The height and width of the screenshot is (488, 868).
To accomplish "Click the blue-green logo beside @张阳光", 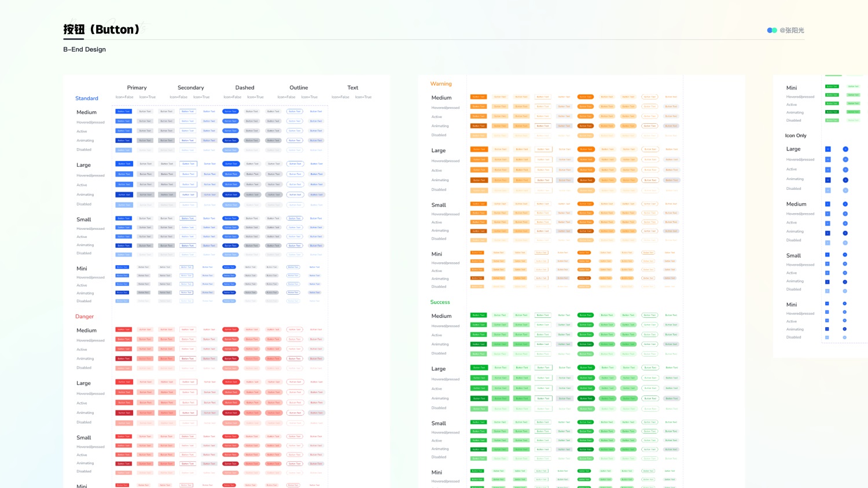I will point(772,30).
